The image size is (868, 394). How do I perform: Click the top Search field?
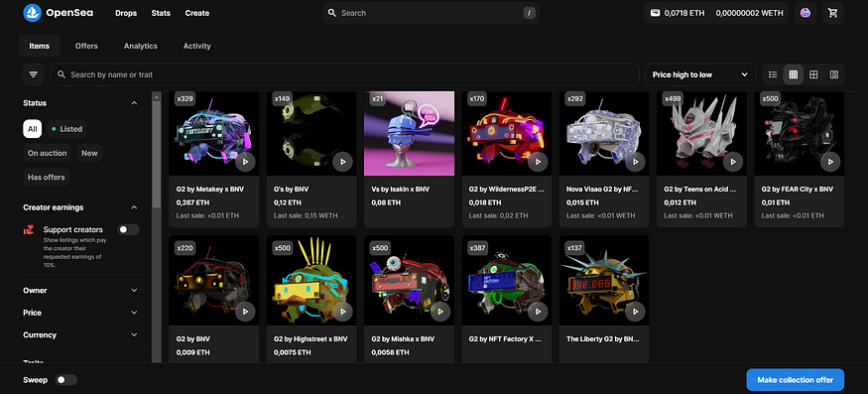point(431,13)
